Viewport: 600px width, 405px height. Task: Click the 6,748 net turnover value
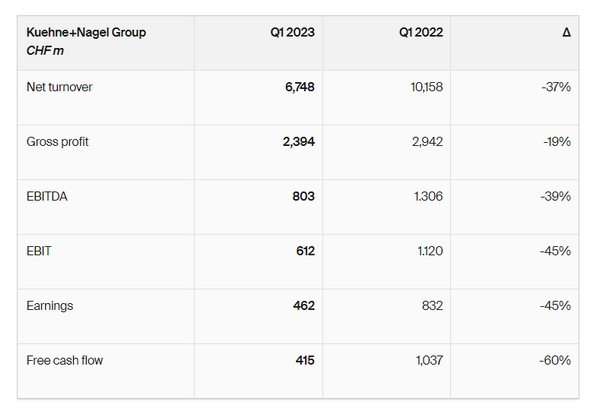click(x=299, y=88)
